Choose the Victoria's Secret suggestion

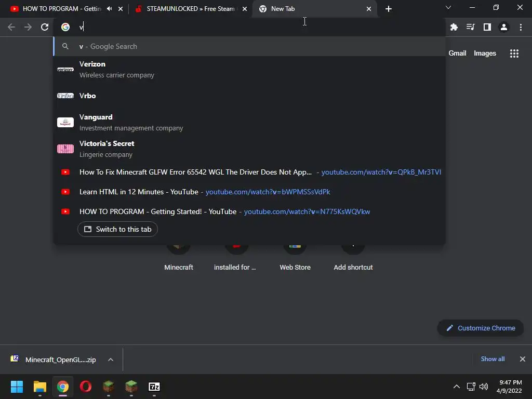pos(249,149)
